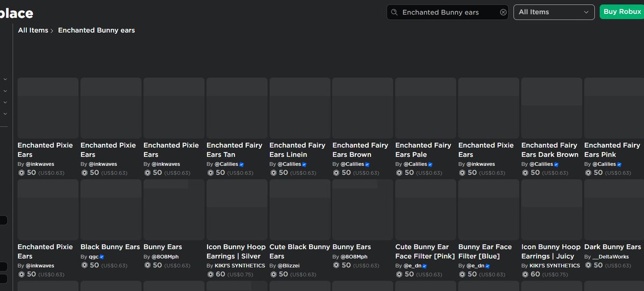Screen dimensions: 644x291
Task: Click the Robux icon under Dark Bunny Ears
Action: click(588, 266)
